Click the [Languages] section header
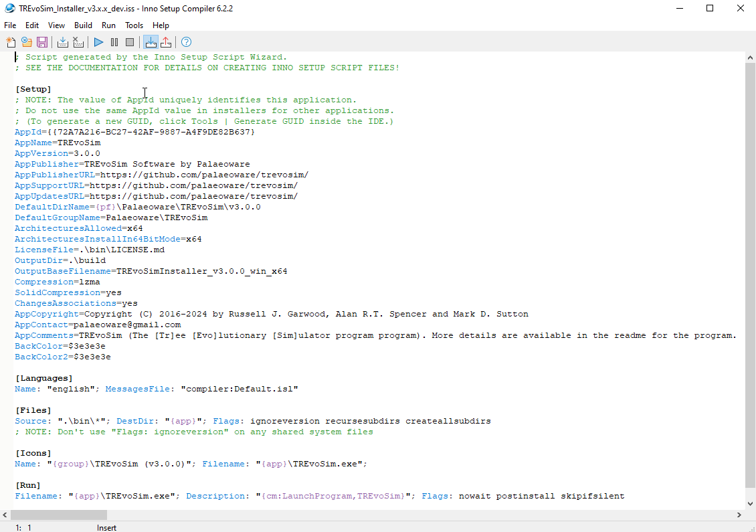Image resolution: width=756 pixels, height=532 pixels. pos(44,378)
